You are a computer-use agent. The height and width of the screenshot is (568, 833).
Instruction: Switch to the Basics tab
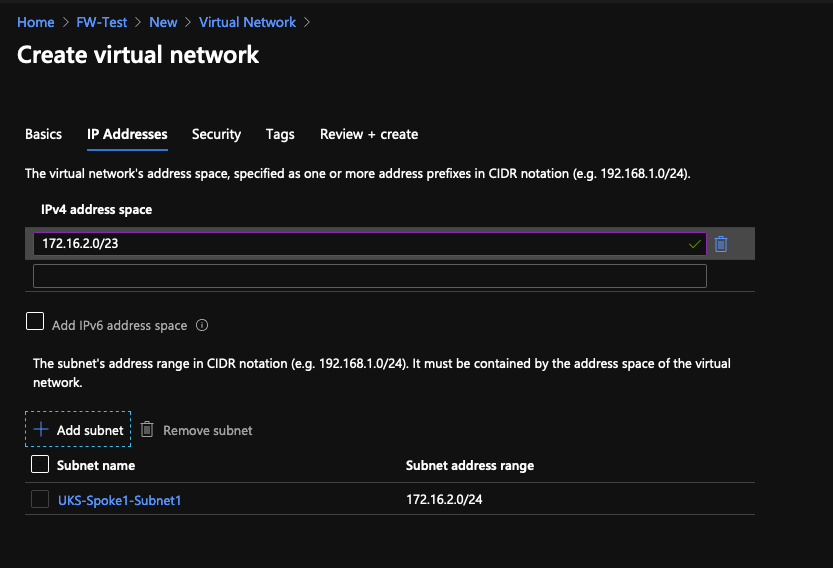pyautogui.click(x=44, y=134)
